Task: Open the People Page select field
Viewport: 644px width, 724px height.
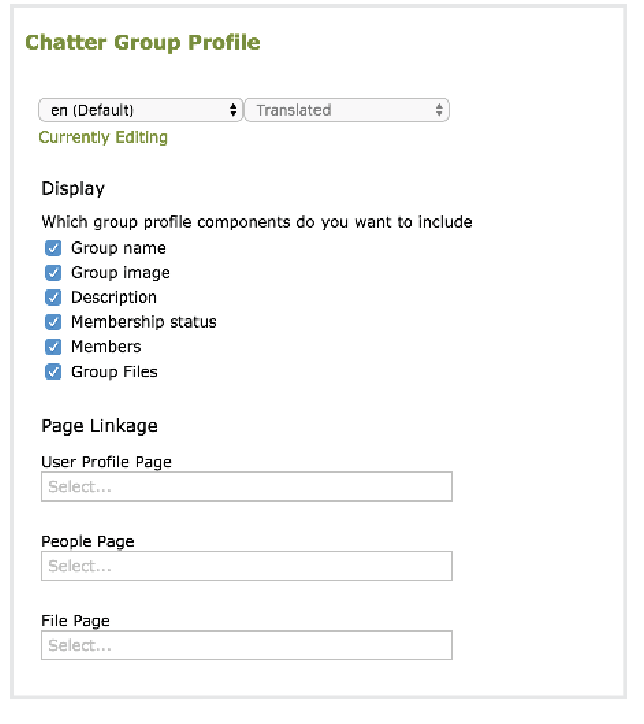Action: (x=246, y=566)
